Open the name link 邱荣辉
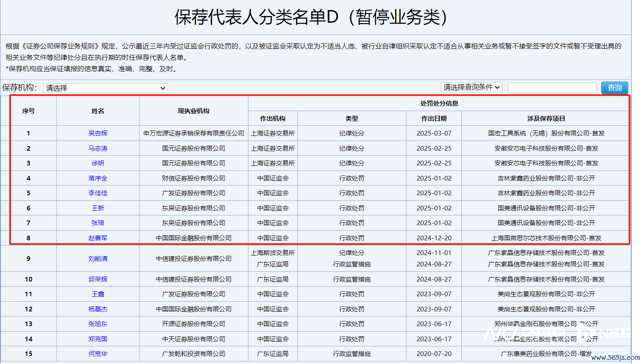 [x=98, y=279]
